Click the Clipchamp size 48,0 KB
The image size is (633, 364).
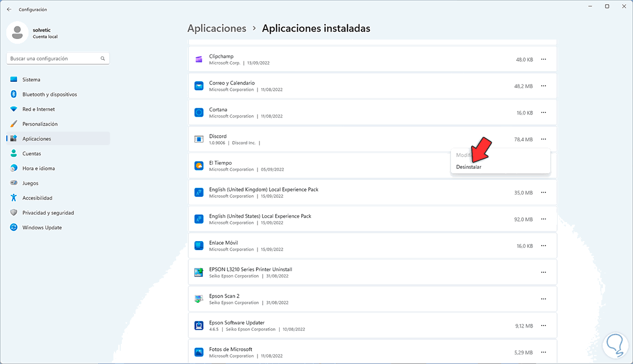tap(524, 60)
